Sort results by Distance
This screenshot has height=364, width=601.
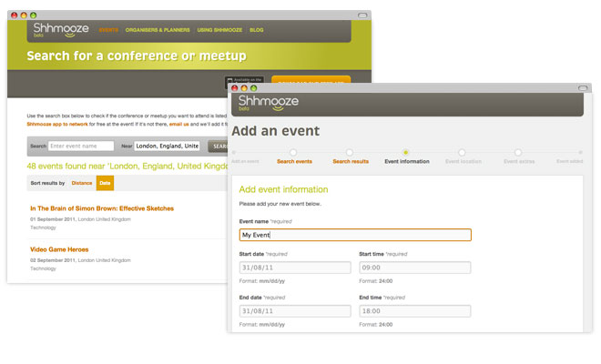click(x=82, y=183)
